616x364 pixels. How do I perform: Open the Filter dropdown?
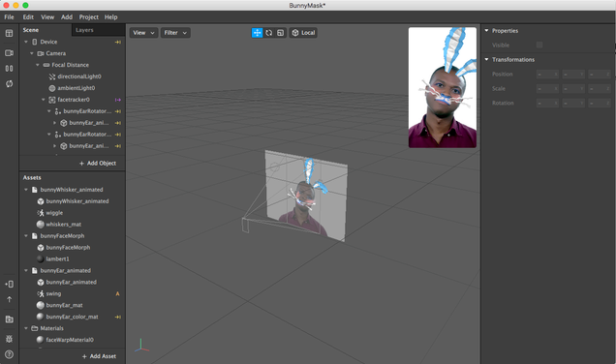[175, 33]
